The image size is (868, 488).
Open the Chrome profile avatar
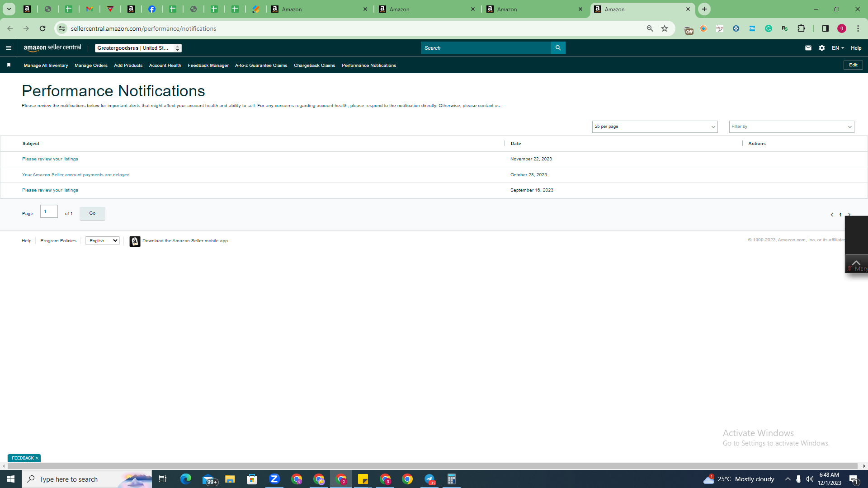pyautogui.click(x=842, y=28)
